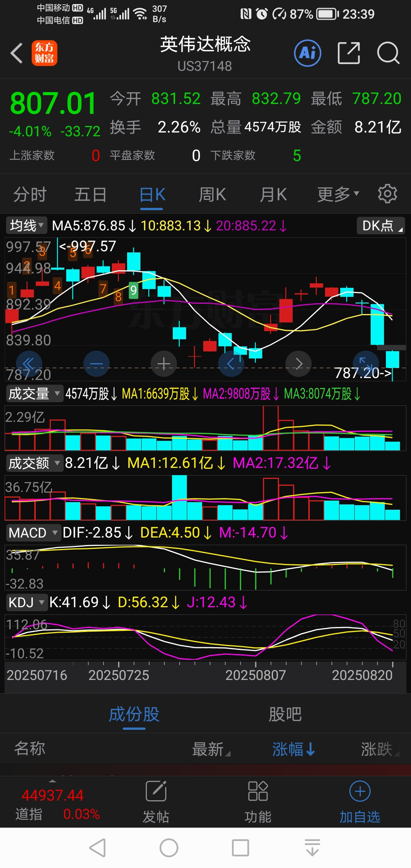
Task: Tap the 名称 column header
Action: [30, 748]
